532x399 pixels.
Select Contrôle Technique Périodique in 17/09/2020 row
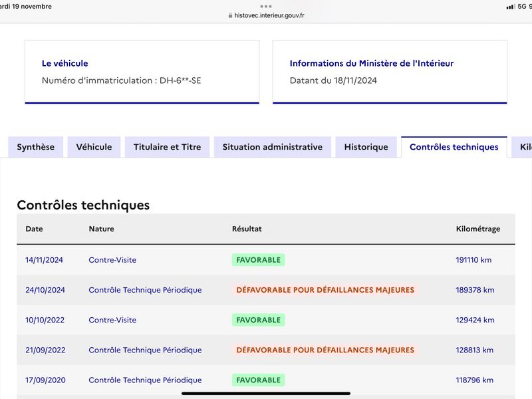coord(145,380)
